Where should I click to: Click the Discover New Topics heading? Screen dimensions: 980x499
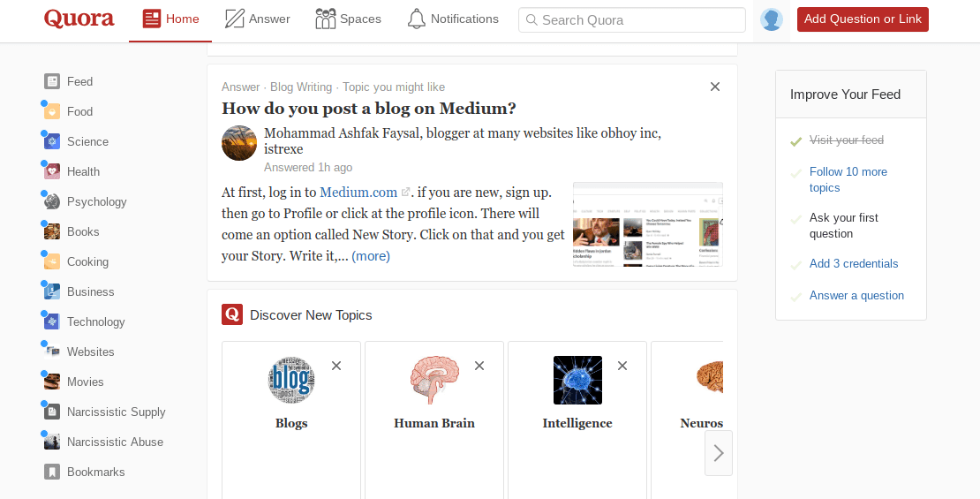click(x=311, y=315)
